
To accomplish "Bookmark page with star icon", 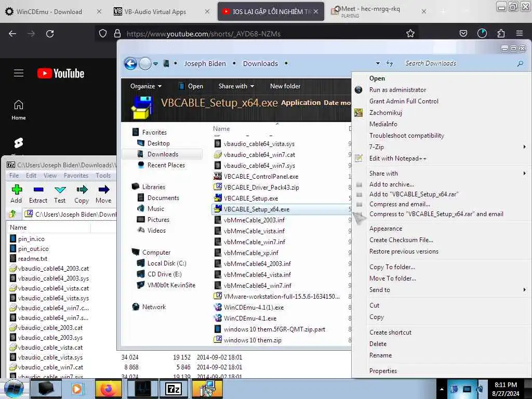I will (410, 33).
